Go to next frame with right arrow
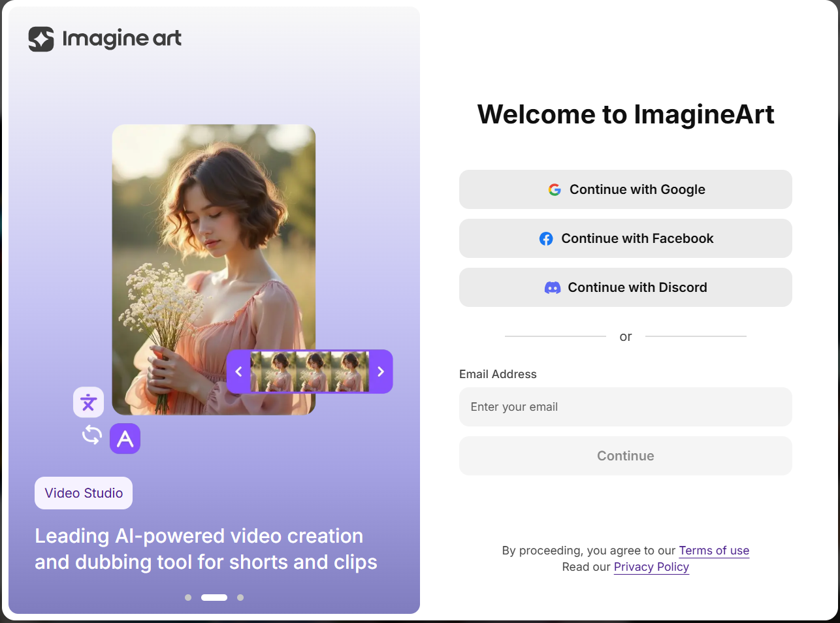Image resolution: width=840 pixels, height=623 pixels. [381, 372]
